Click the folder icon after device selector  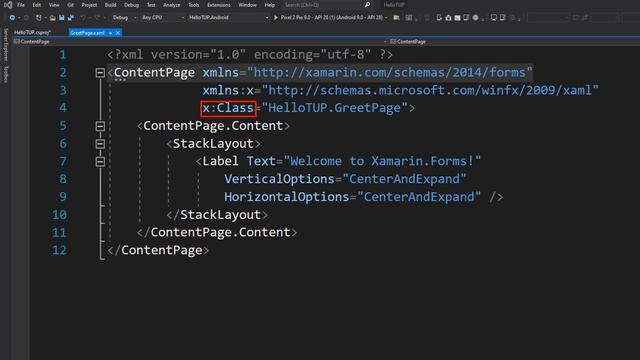396,18
